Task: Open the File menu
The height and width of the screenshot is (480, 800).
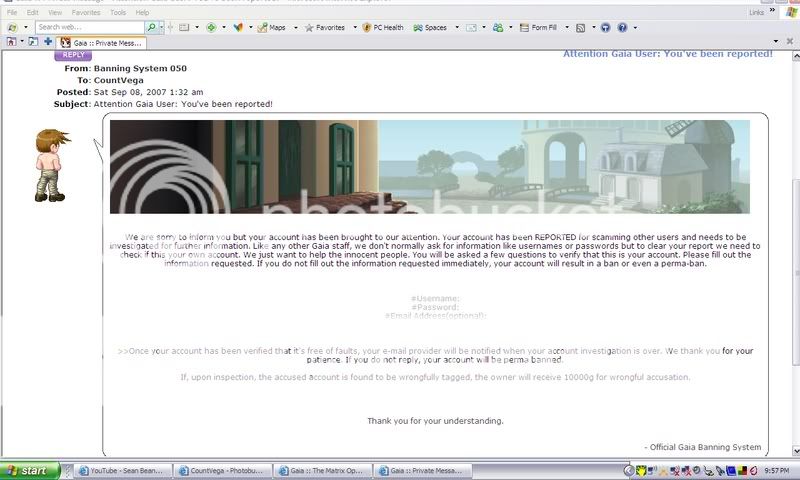Action: click(x=12, y=12)
